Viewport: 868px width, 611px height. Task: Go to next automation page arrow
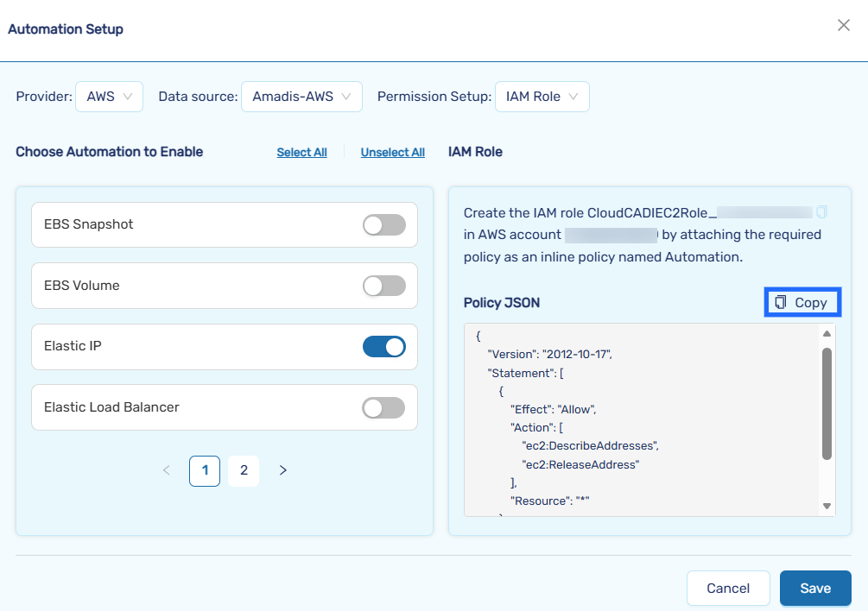282,470
